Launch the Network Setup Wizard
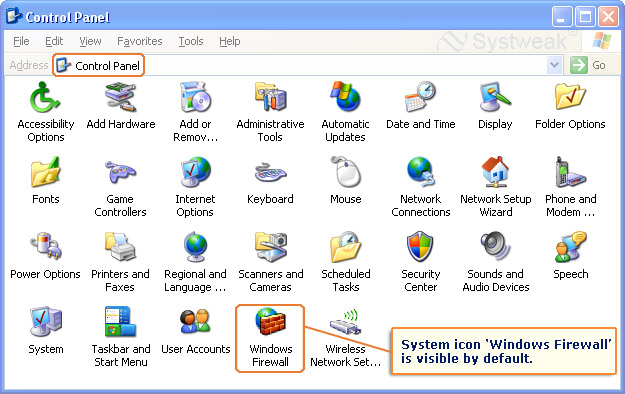 coord(495,172)
